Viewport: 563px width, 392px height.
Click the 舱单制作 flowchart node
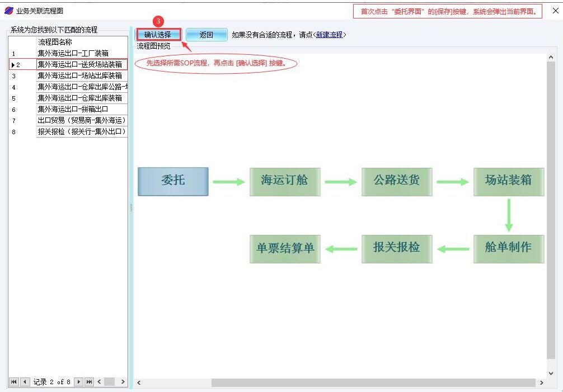click(508, 248)
